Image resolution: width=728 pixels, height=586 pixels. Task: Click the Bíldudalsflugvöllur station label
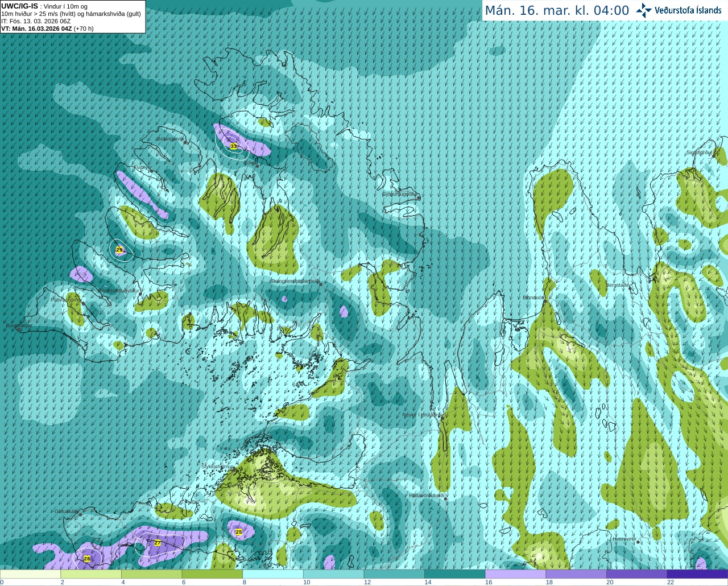[x=119, y=291]
